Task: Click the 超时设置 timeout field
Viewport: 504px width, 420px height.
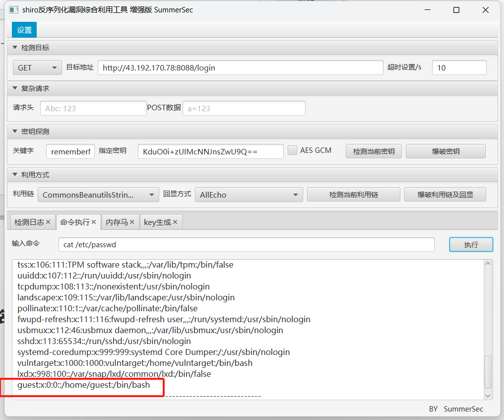Action: 459,68
